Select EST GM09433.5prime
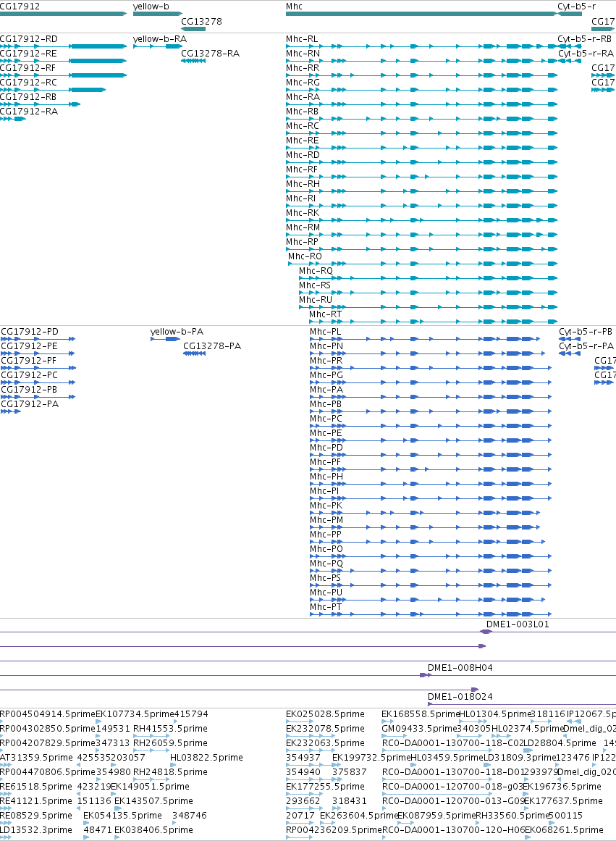 coord(419,729)
